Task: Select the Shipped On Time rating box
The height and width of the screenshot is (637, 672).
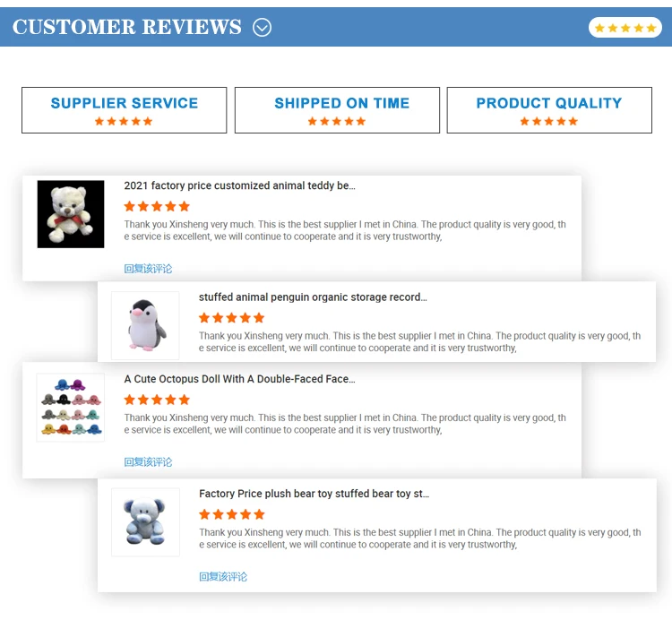Action: [337, 110]
